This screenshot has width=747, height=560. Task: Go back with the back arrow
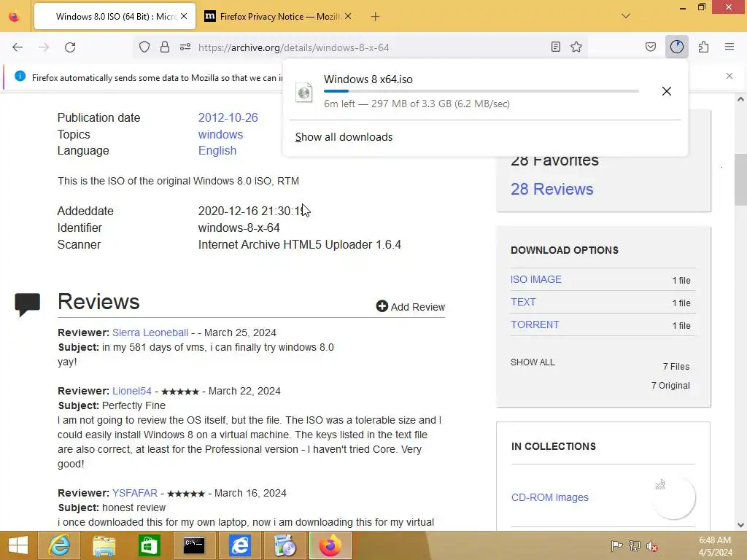pyautogui.click(x=18, y=47)
